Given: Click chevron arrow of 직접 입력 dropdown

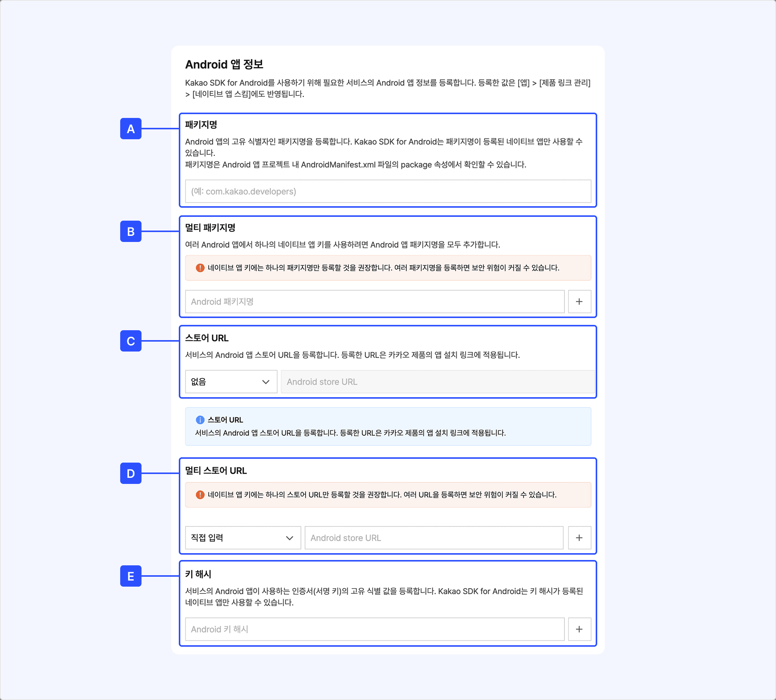Looking at the screenshot, I should click(289, 538).
